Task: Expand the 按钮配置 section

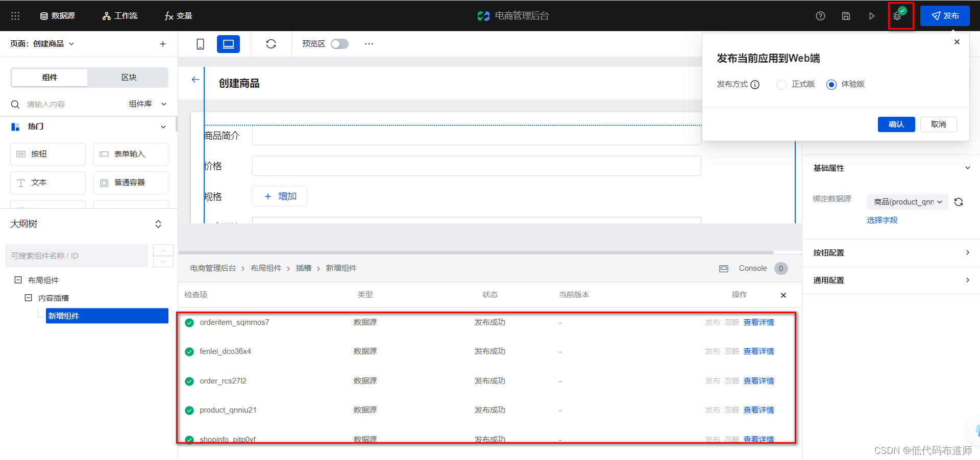Action: point(891,253)
